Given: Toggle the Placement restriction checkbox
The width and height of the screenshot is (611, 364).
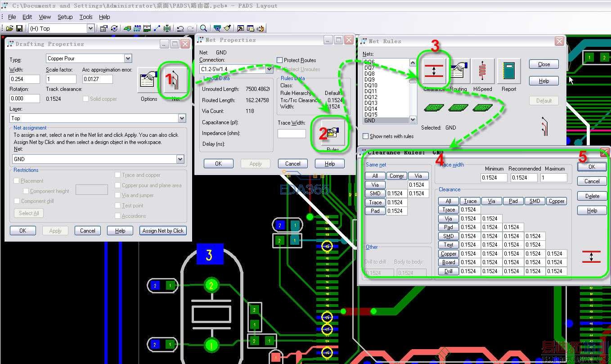Looking at the screenshot, I should 17,180.
